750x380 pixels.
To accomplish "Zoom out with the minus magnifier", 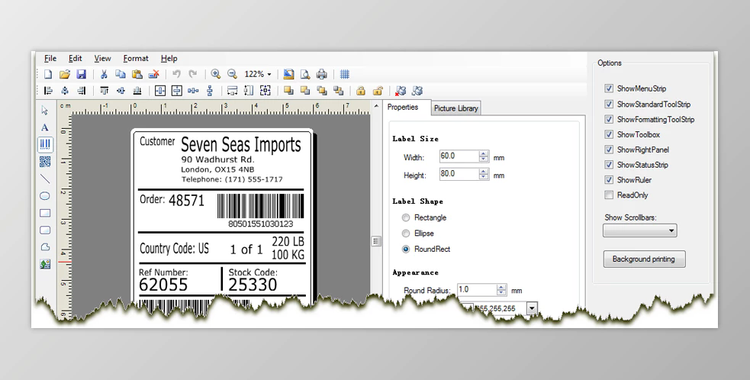I will coord(232,74).
